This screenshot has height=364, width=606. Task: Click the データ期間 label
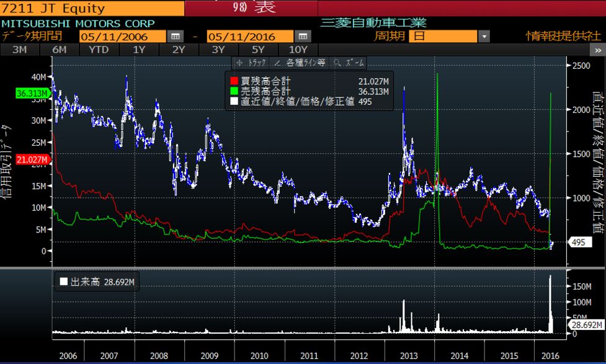click(x=32, y=37)
